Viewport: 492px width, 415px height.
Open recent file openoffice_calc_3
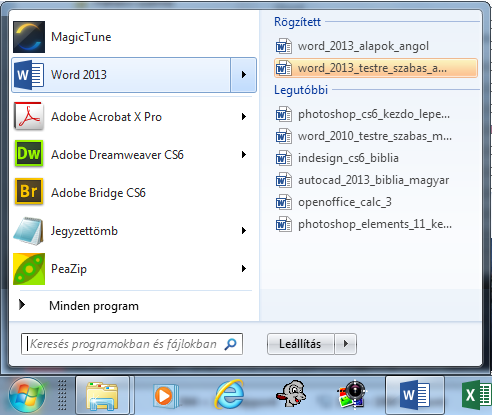click(x=376, y=202)
